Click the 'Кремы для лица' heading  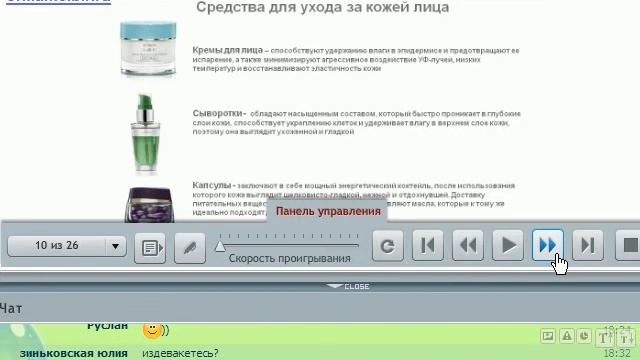point(227,50)
